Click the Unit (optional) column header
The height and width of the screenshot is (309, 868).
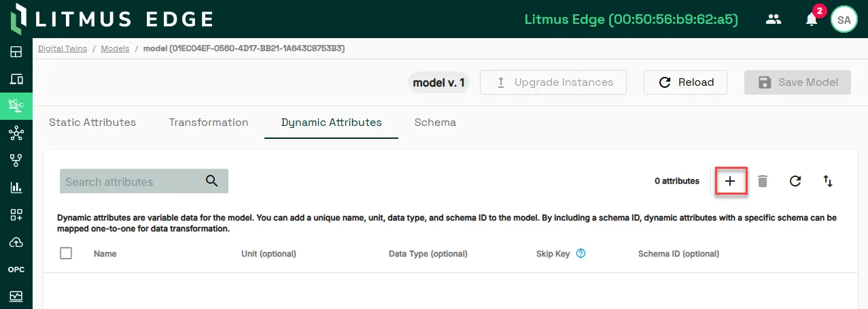tap(268, 254)
